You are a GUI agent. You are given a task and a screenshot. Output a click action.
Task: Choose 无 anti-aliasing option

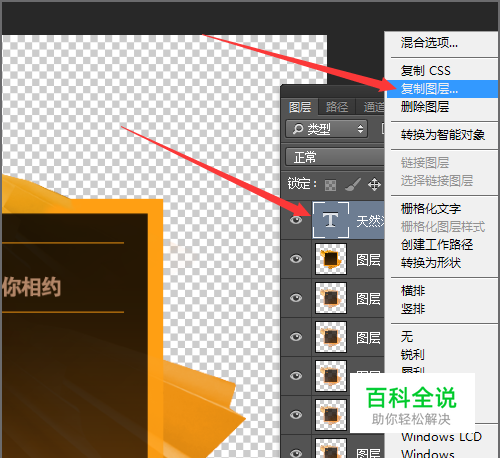coord(407,336)
